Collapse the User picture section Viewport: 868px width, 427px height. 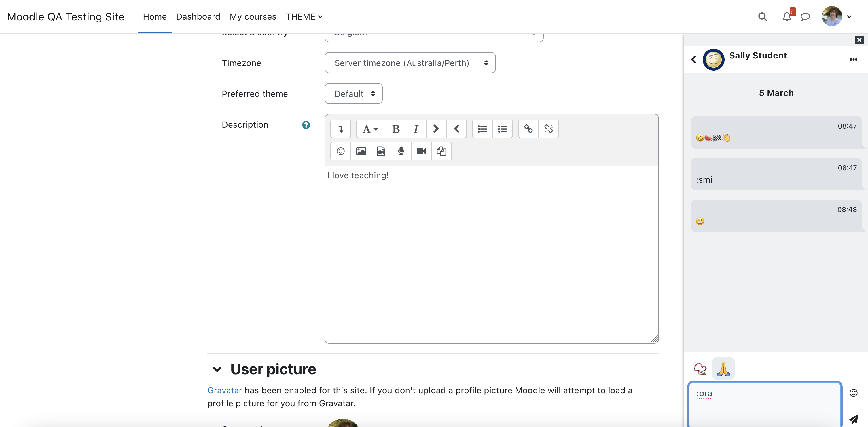pos(217,369)
